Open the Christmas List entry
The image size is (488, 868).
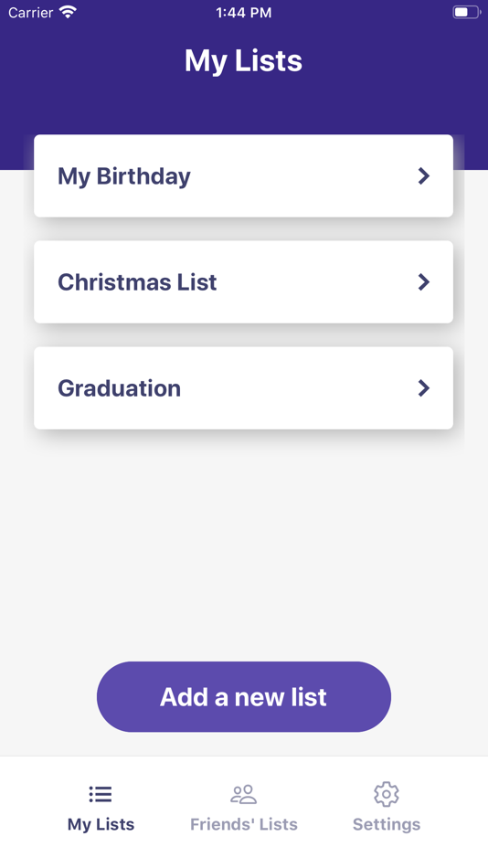[243, 281]
